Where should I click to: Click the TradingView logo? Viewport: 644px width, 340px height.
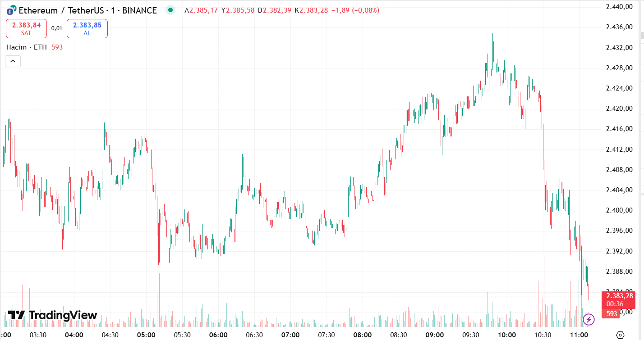pyautogui.click(x=52, y=315)
